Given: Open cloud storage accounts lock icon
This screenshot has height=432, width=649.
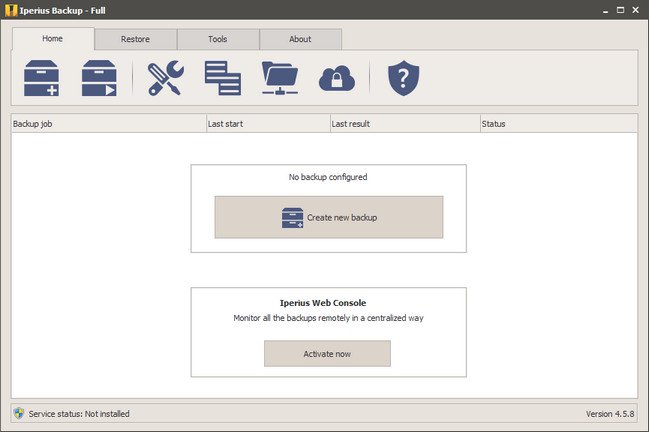Looking at the screenshot, I should 337,78.
